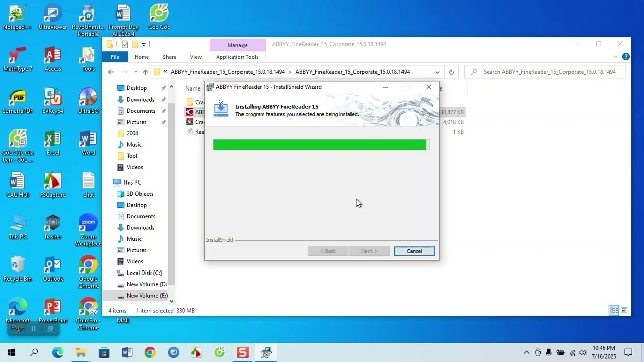
Task: Click the "4 items" status bar text
Action: point(117,311)
